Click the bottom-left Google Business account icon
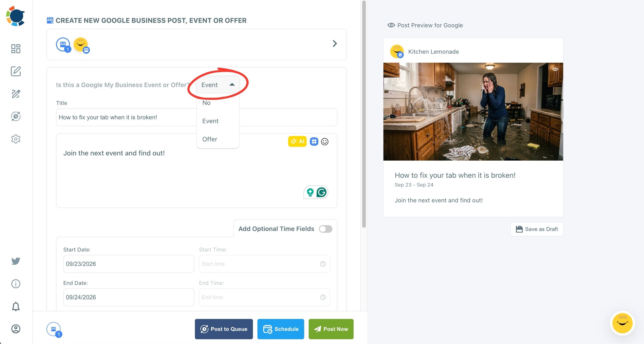 click(54, 329)
